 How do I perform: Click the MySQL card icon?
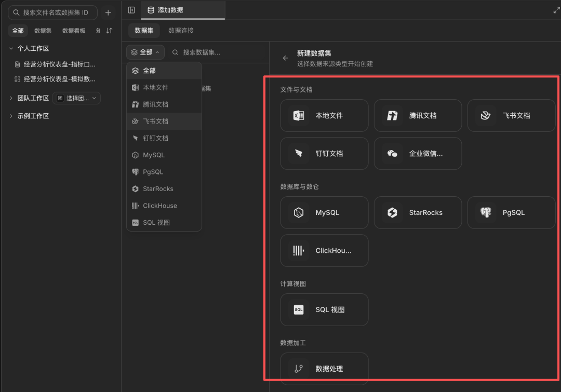pyautogui.click(x=298, y=212)
